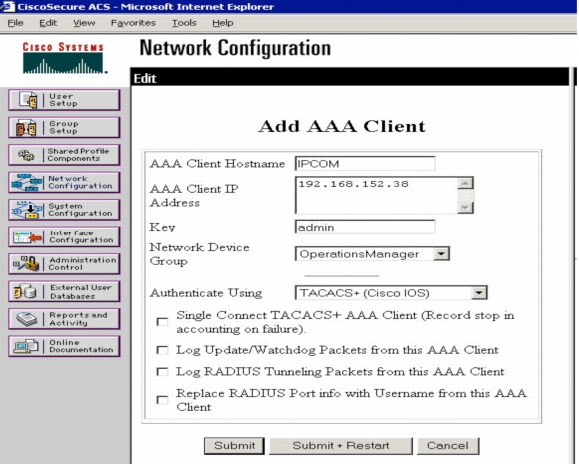Open the Favorites menu
The image size is (579, 466).
click(x=133, y=23)
